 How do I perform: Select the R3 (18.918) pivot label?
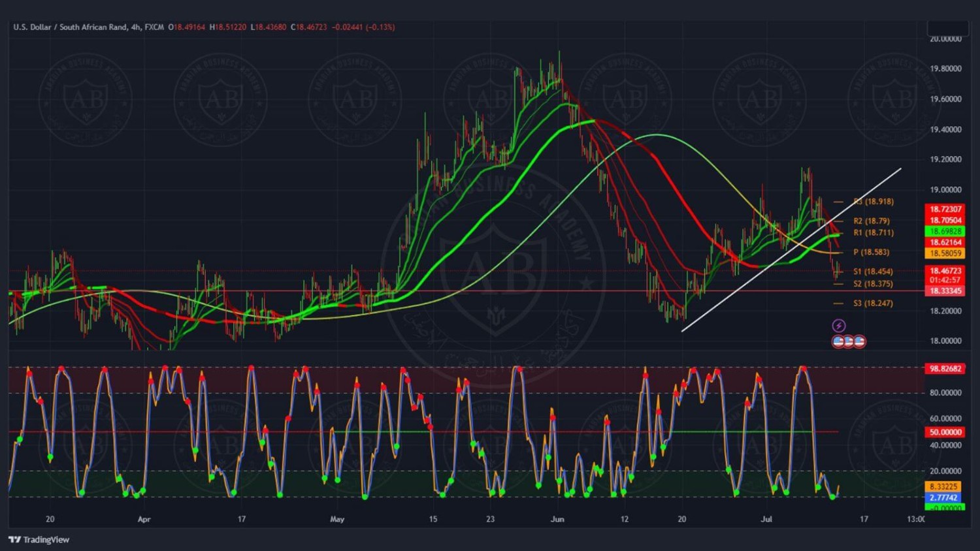(874, 202)
